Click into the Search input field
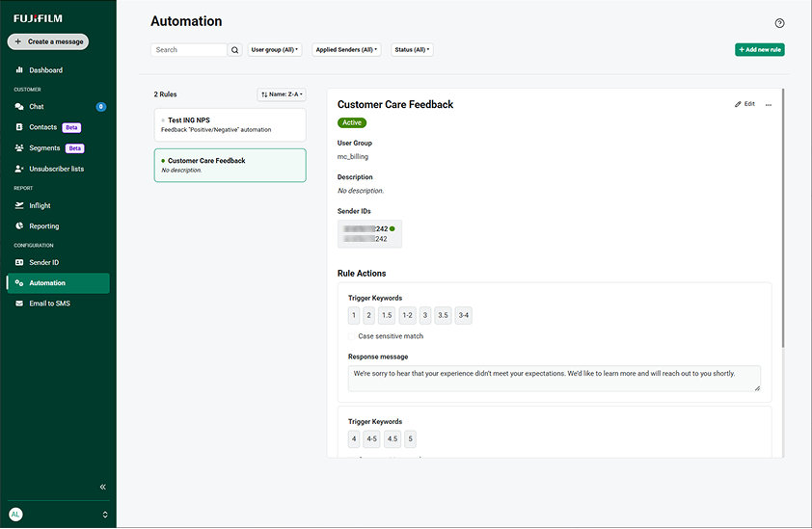Image resolution: width=812 pixels, height=529 pixels. [x=189, y=50]
